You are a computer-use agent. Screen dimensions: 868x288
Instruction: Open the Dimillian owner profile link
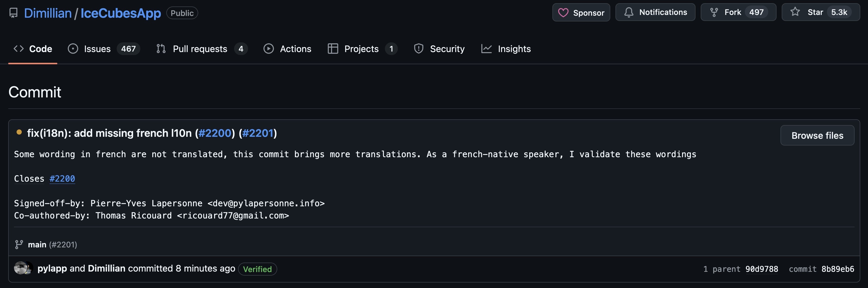(x=48, y=13)
